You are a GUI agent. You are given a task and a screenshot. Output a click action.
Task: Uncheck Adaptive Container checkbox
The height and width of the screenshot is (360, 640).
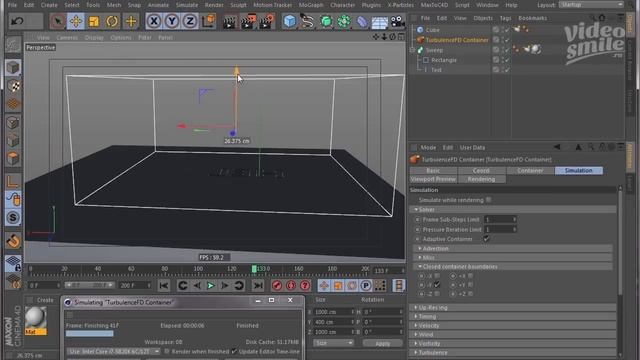[486, 239]
